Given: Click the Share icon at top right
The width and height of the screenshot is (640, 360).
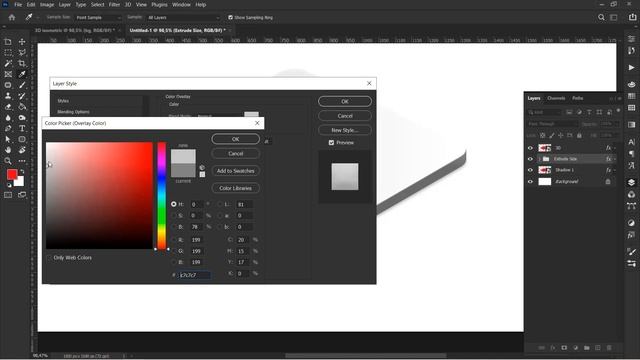Looking at the screenshot, I should [x=632, y=18].
